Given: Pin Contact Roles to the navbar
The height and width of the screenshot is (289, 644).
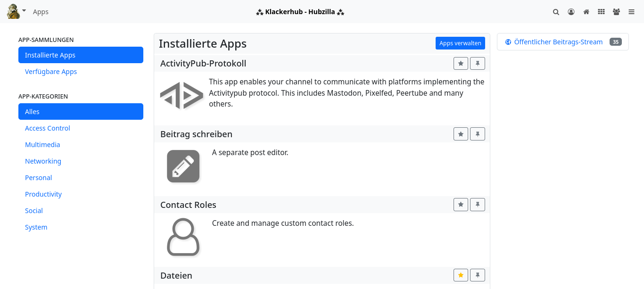Looking at the screenshot, I should coord(478,204).
